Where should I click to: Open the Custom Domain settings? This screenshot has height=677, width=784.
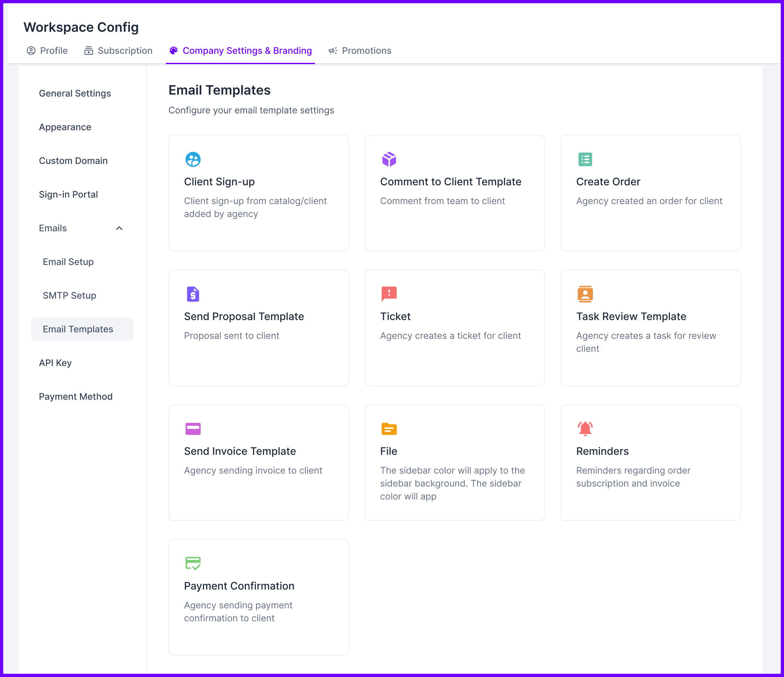tap(73, 160)
